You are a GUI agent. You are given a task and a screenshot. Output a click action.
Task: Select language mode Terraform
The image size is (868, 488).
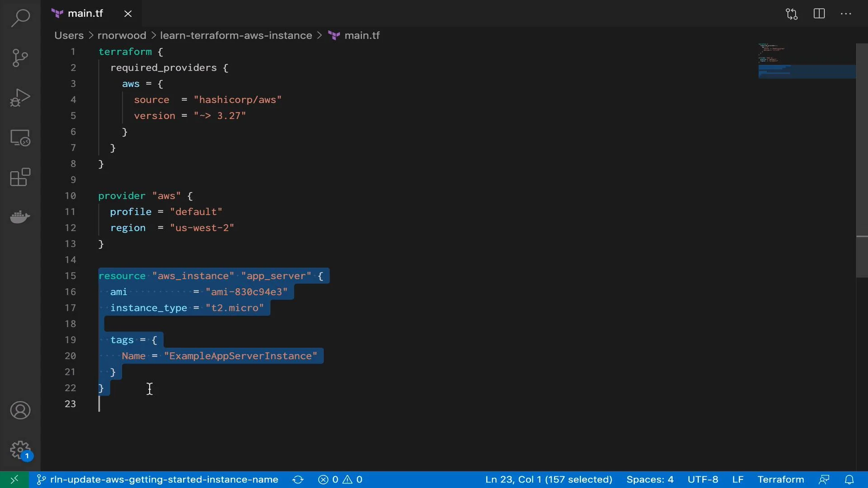(781, 479)
